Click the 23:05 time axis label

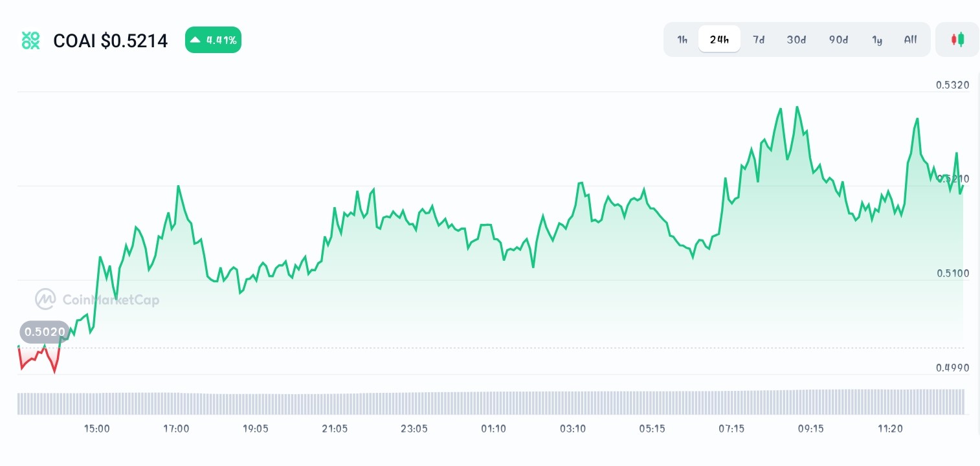pos(414,428)
